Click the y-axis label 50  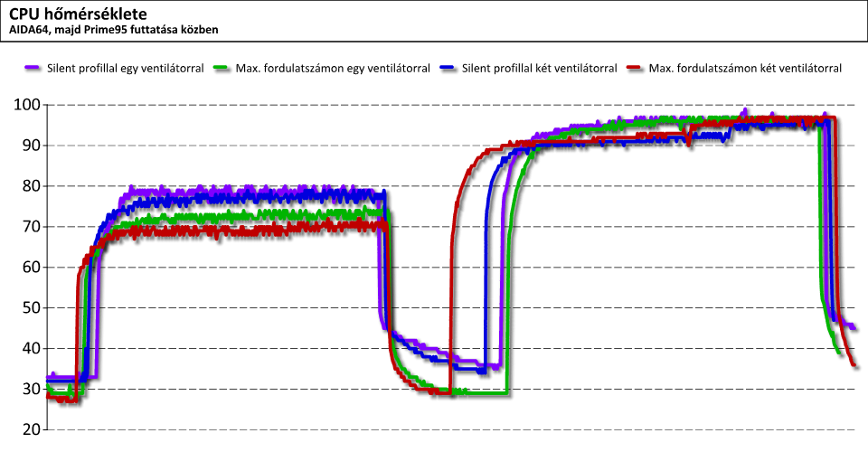pyautogui.click(x=31, y=307)
